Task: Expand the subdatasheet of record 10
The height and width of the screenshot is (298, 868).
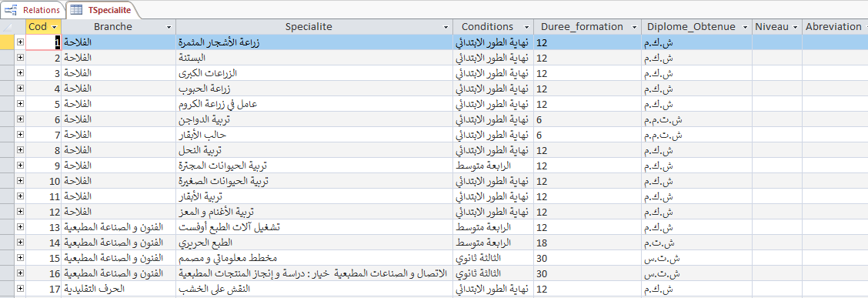Action: pos(21,181)
